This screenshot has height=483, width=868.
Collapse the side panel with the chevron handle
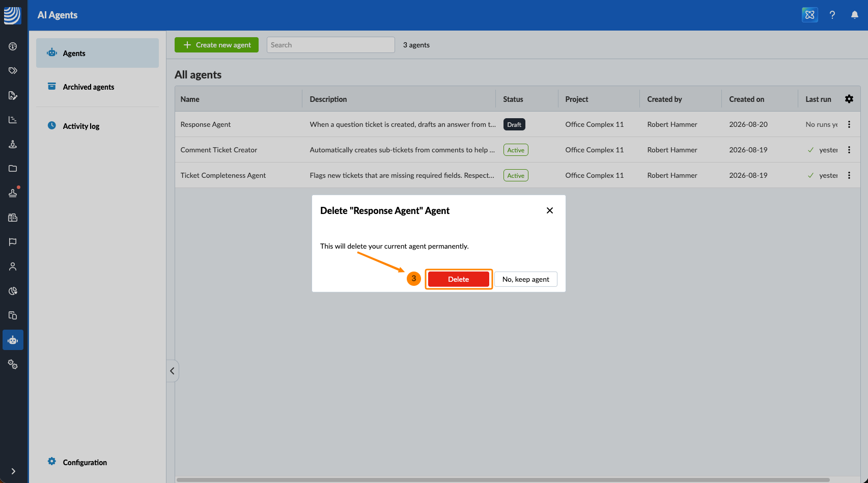coord(172,371)
